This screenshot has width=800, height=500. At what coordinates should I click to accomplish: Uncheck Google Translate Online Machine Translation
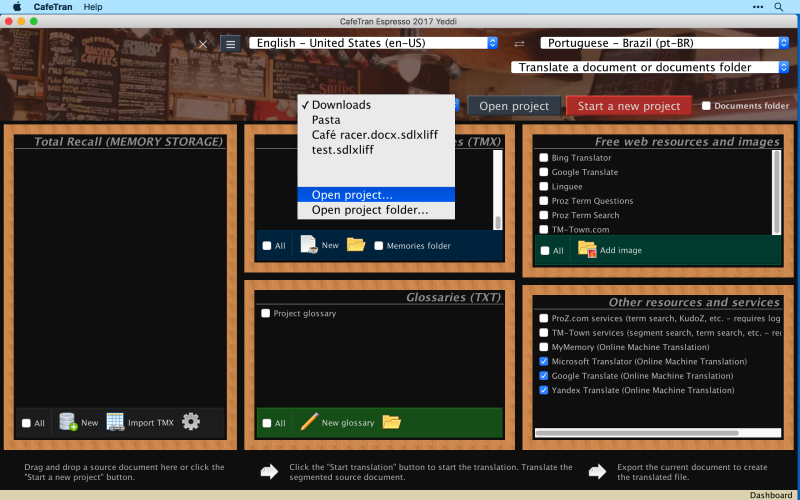coord(544,376)
